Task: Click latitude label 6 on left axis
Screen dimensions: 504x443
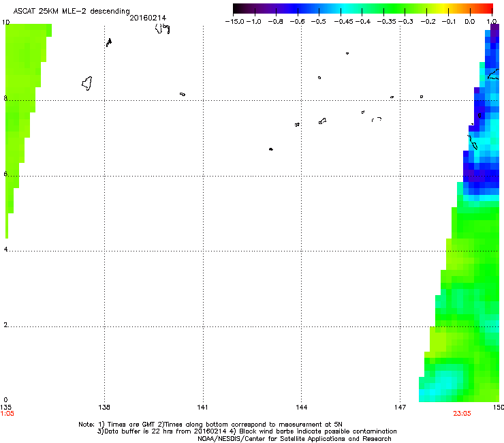Action: (5, 174)
